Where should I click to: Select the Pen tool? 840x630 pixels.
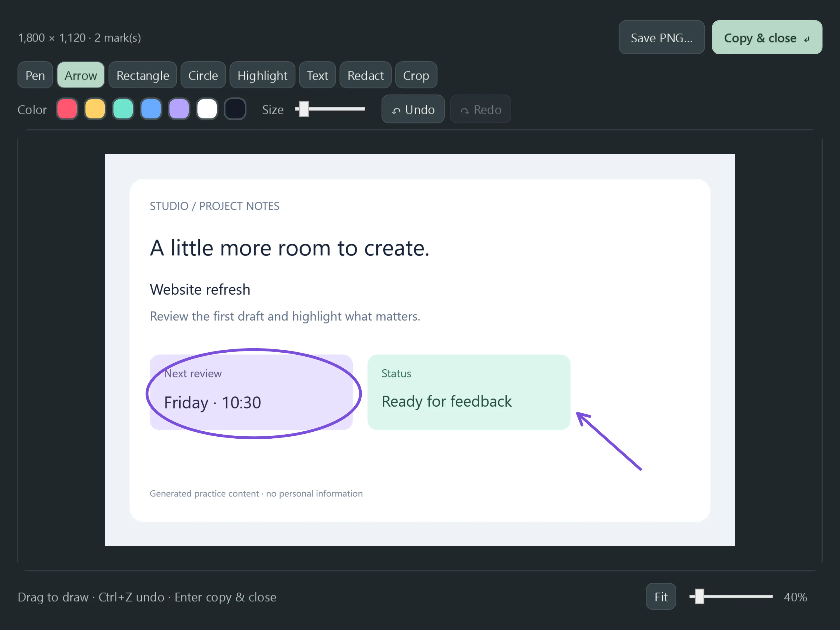coord(35,75)
